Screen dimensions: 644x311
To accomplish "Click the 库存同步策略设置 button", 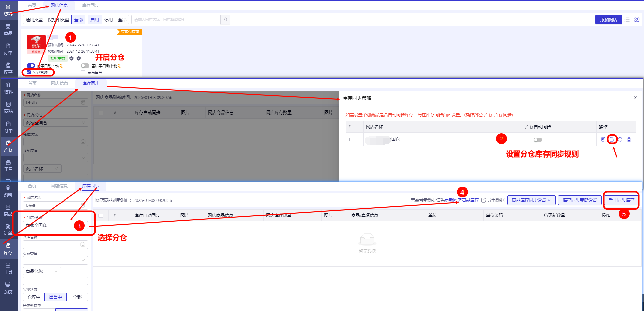I will pyautogui.click(x=580, y=200).
